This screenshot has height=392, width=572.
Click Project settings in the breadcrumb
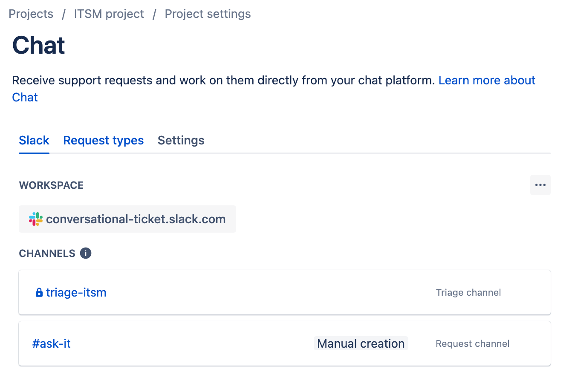tap(208, 14)
